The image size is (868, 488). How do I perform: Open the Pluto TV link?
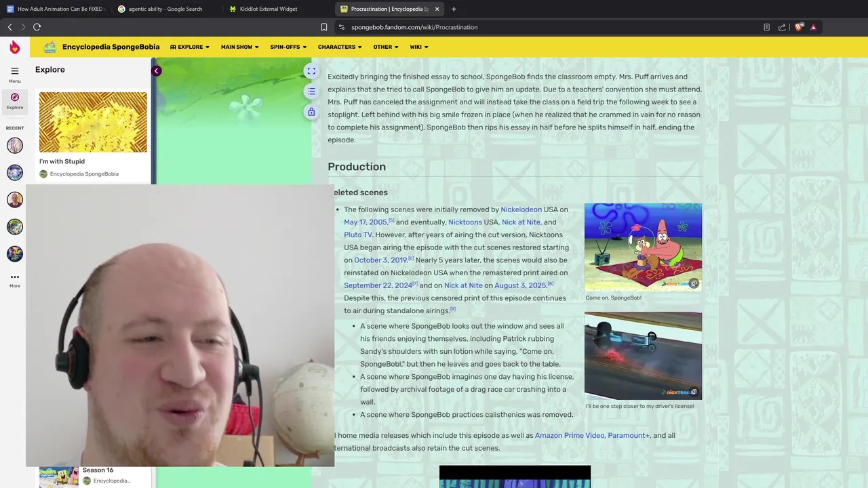[358, 235]
